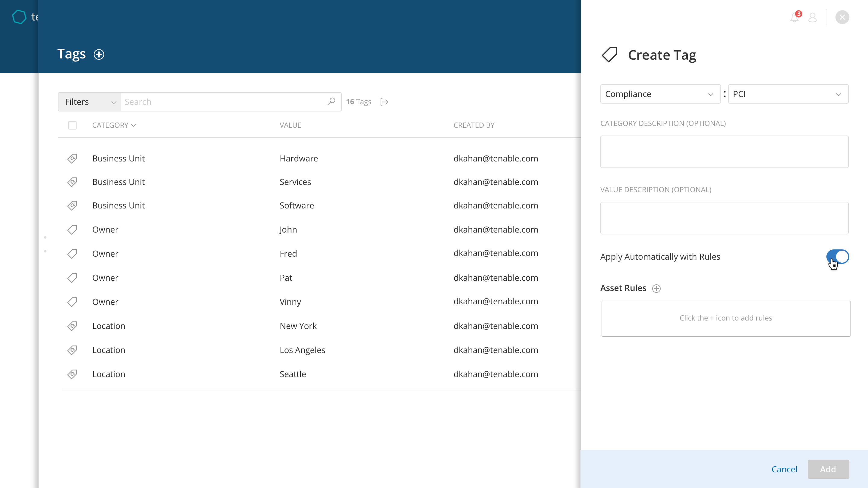The image size is (868, 488).
Task: Click the Category Description text box
Action: pos(724,152)
